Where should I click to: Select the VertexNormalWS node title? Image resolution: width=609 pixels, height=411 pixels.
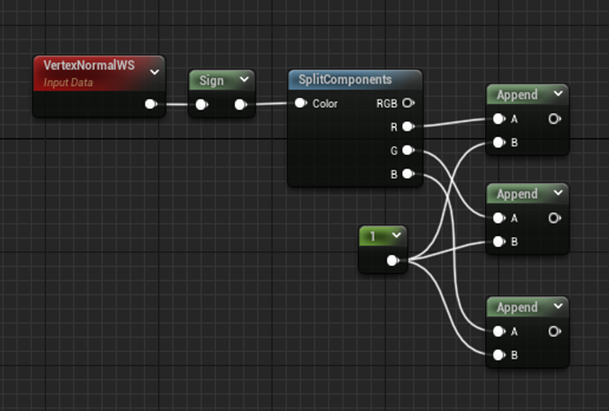click(x=89, y=65)
